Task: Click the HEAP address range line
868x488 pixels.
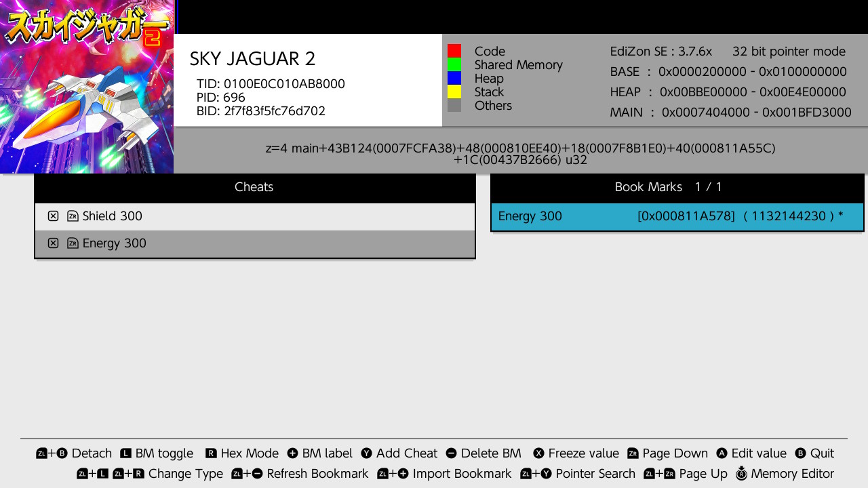Action: (728, 92)
